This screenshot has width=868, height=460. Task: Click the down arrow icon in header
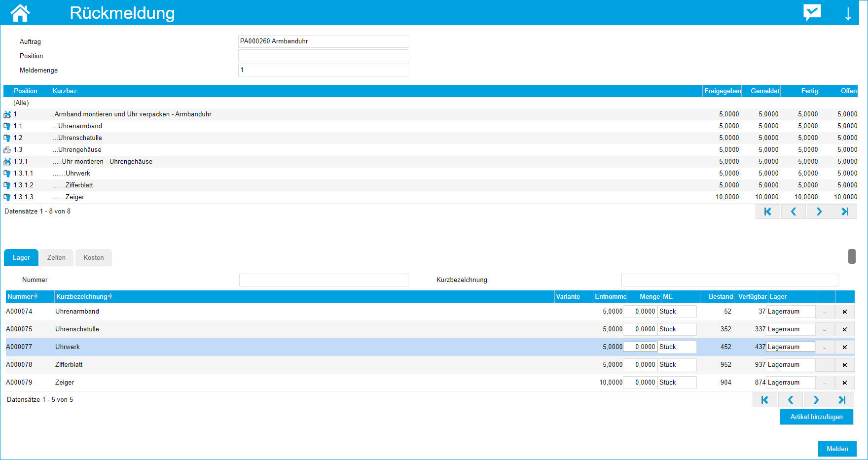coord(848,13)
